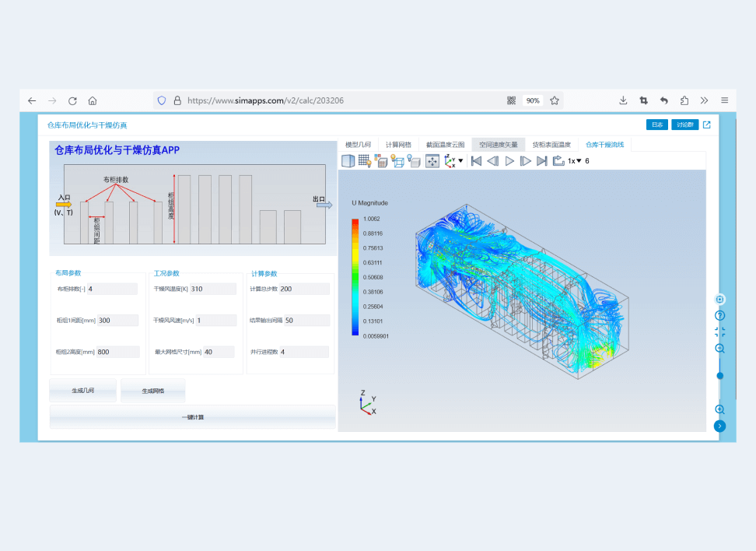Toggle the wireframe box display icon
The height and width of the screenshot is (551, 756).
(397, 161)
